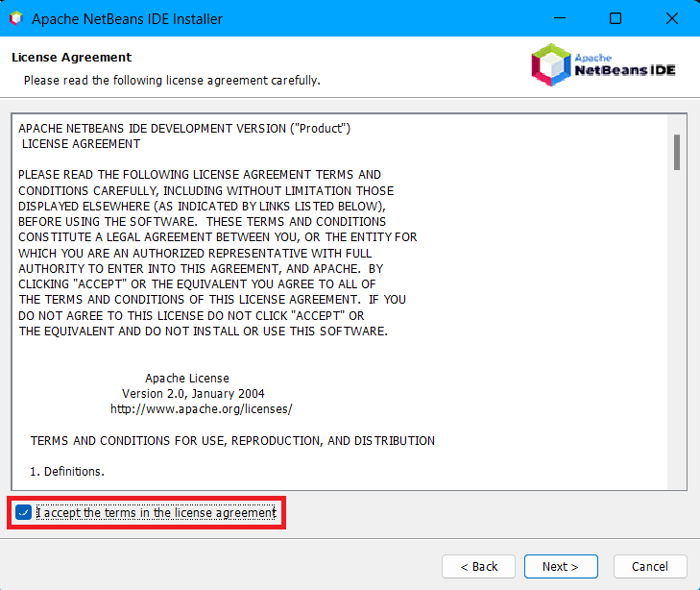Click the http://www.apache.org/licenses/ text

[202, 409]
